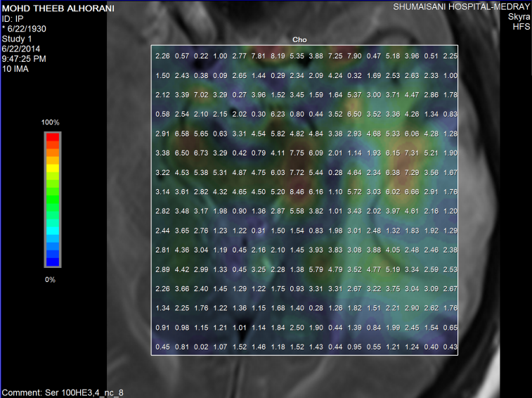This screenshot has height=398, width=532.
Task: Select the voxel with value 5.79
Action: coord(316,269)
